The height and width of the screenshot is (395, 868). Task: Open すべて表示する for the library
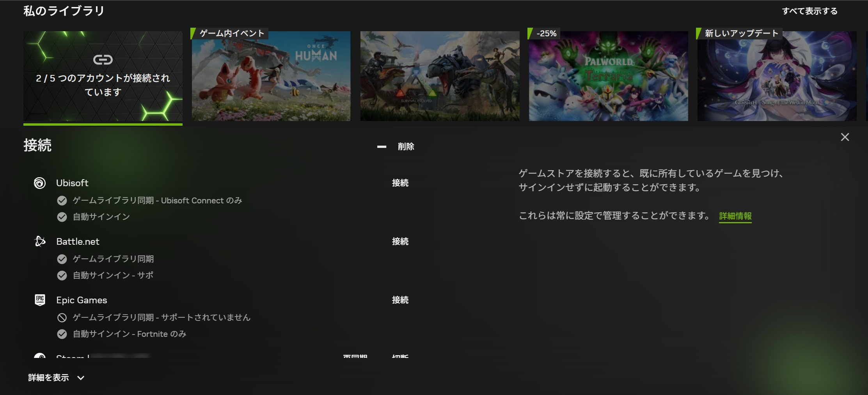(x=809, y=11)
